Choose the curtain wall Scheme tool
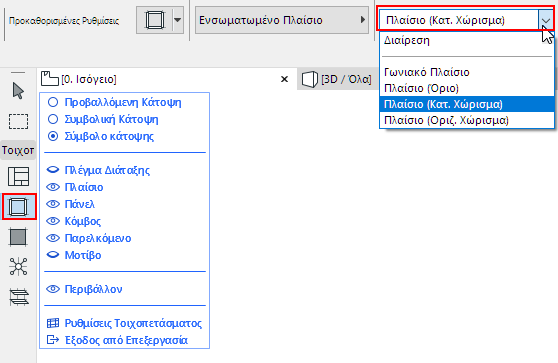The height and width of the screenshot is (363, 558). pos(19,177)
